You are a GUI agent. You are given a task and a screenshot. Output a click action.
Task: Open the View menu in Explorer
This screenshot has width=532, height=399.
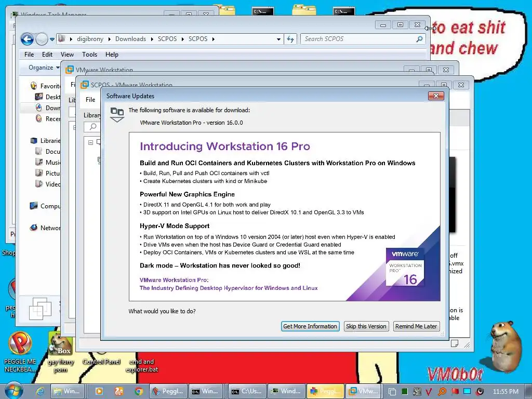click(x=67, y=54)
